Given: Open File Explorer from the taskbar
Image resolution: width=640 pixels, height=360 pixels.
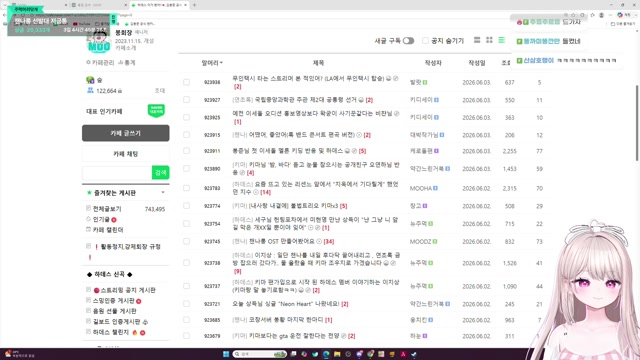Looking at the screenshot, I should pos(337,354).
